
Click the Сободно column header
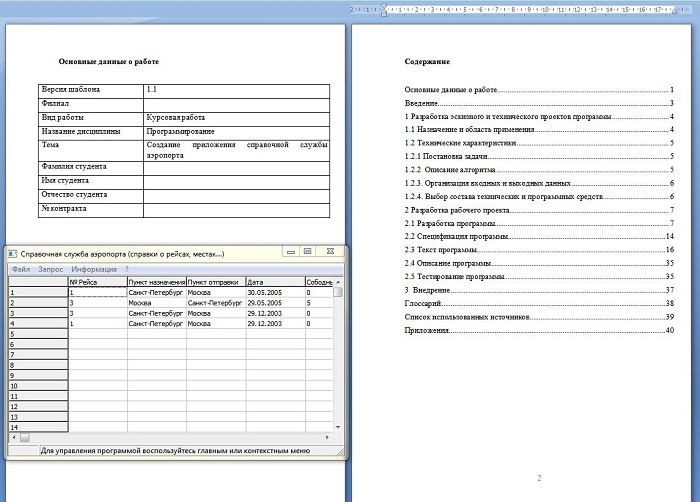point(319,282)
